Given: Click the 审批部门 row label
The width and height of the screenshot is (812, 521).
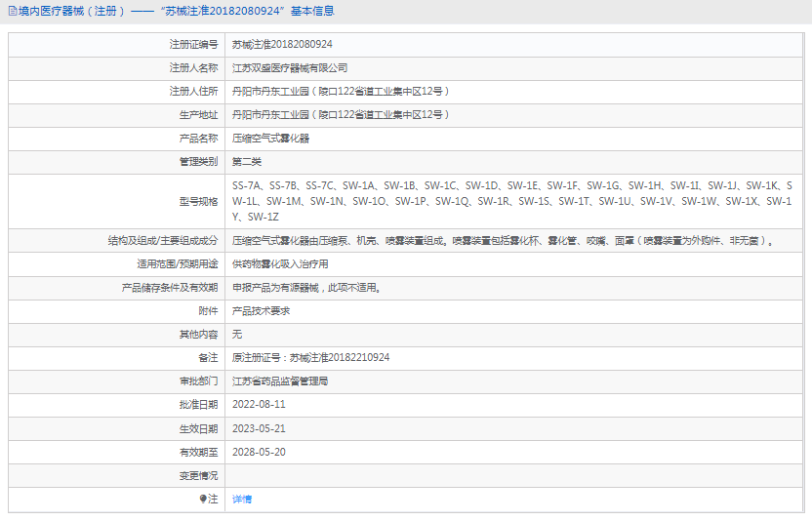Looking at the screenshot, I should click(x=198, y=381).
